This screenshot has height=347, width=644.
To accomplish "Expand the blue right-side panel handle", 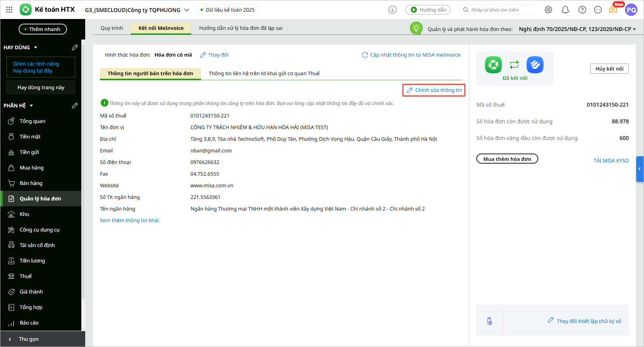I will pyautogui.click(x=640, y=169).
